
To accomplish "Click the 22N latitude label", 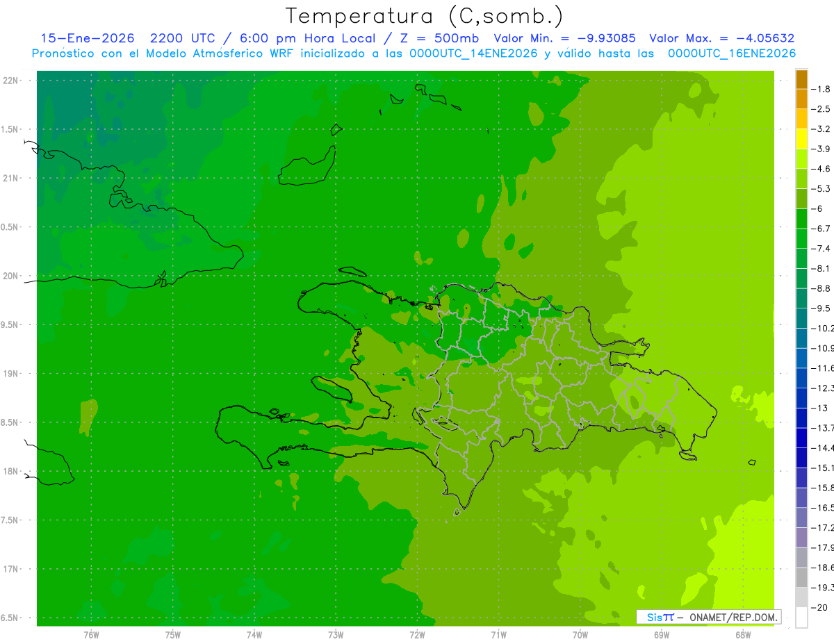I will tap(11, 81).
